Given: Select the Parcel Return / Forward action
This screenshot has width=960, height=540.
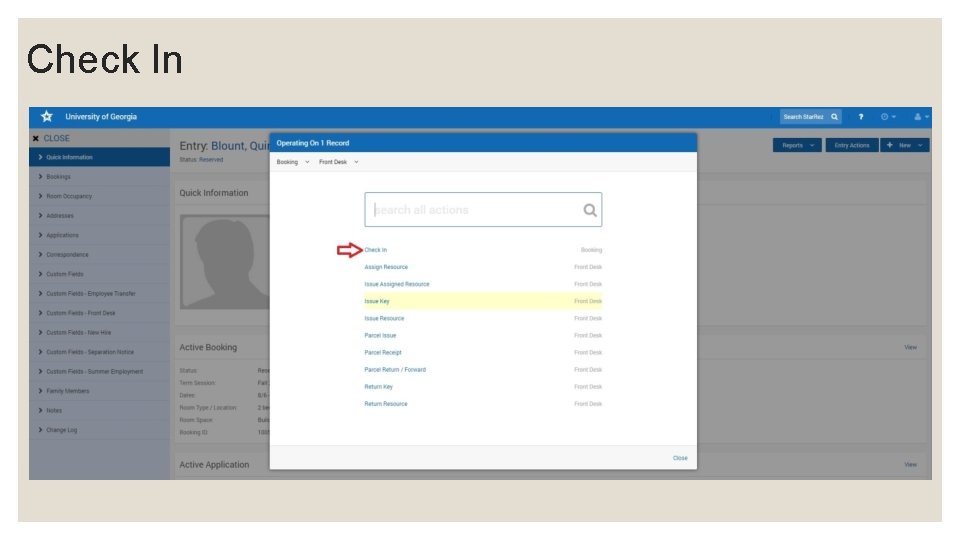Looking at the screenshot, I should [x=395, y=370].
